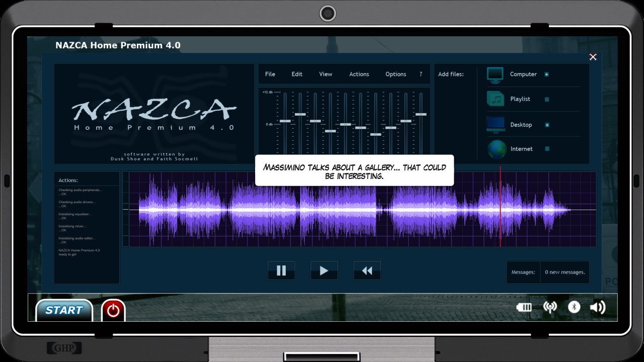Open the View menu
The image size is (644, 362).
pyautogui.click(x=326, y=74)
